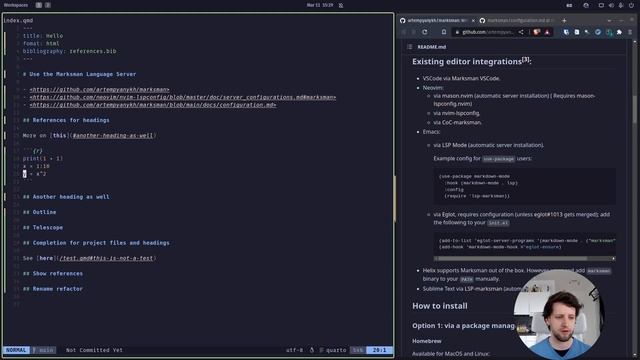This screenshot has height=360, width=640.
Task: Click the Brave Rewards triangle icon
Action: click(547, 32)
